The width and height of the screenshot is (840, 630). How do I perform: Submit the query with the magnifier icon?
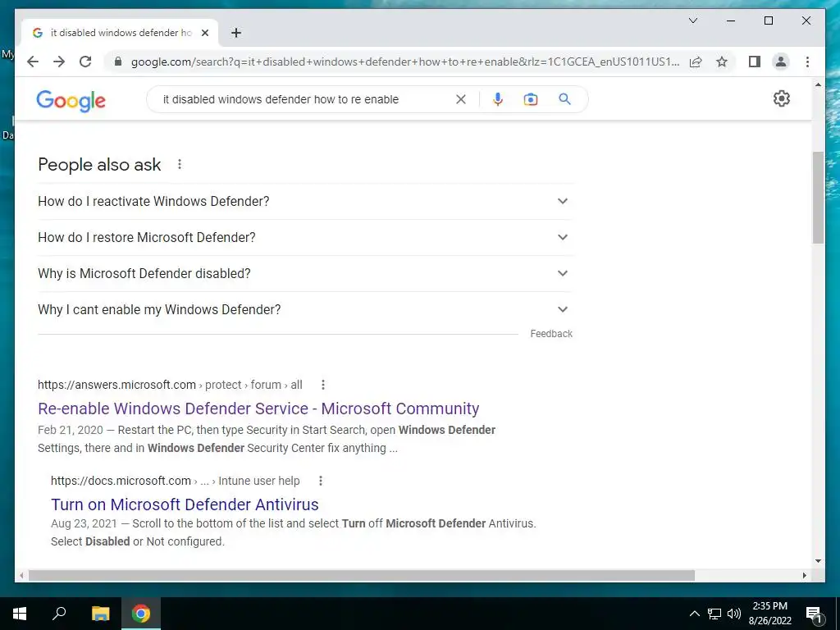[564, 99]
